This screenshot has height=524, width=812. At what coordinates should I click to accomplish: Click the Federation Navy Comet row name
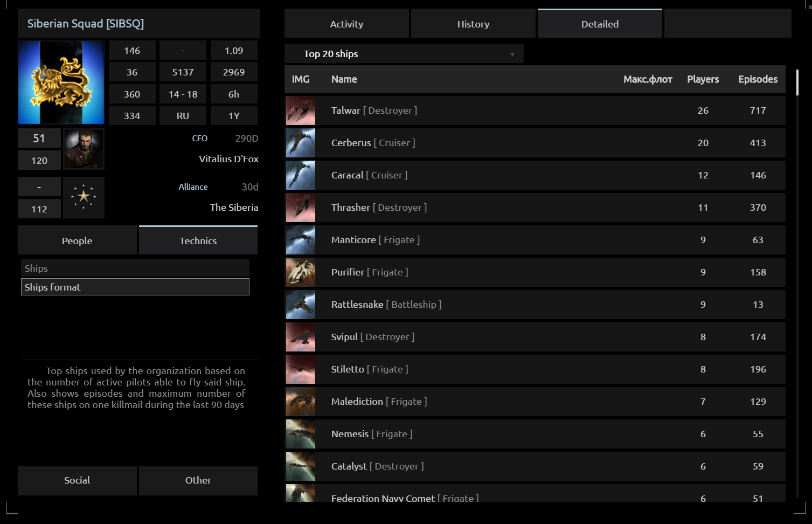pyautogui.click(x=405, y=497)
